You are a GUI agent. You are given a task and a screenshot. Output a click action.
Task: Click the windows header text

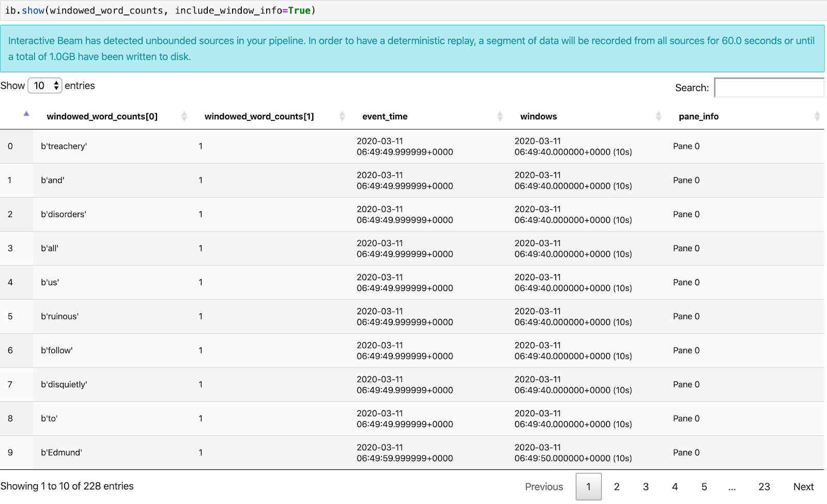[539, 117]
